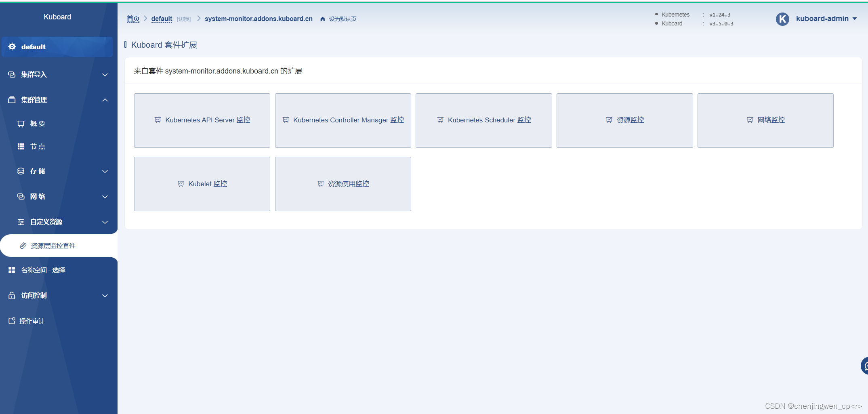Click the Kubernetes version v1.24.3 text
The width and height of the screenshot is (868, 414).
point(720,15)
